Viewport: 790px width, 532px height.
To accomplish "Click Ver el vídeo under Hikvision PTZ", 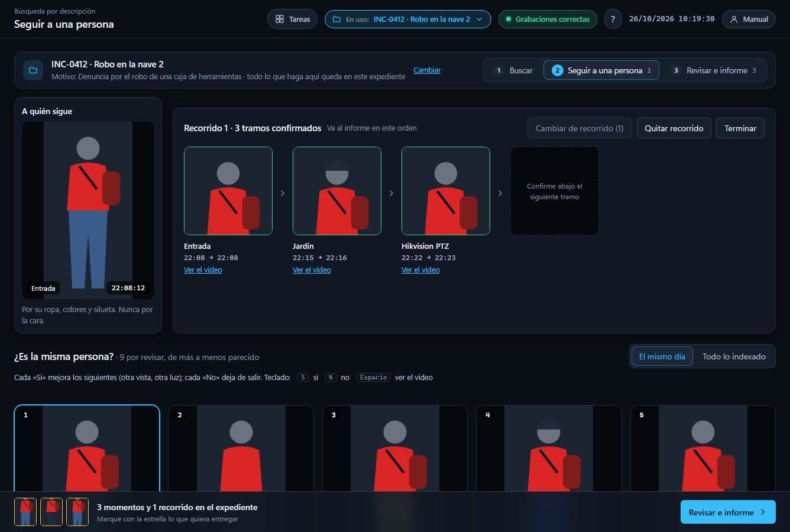I will tap(420, 270).
